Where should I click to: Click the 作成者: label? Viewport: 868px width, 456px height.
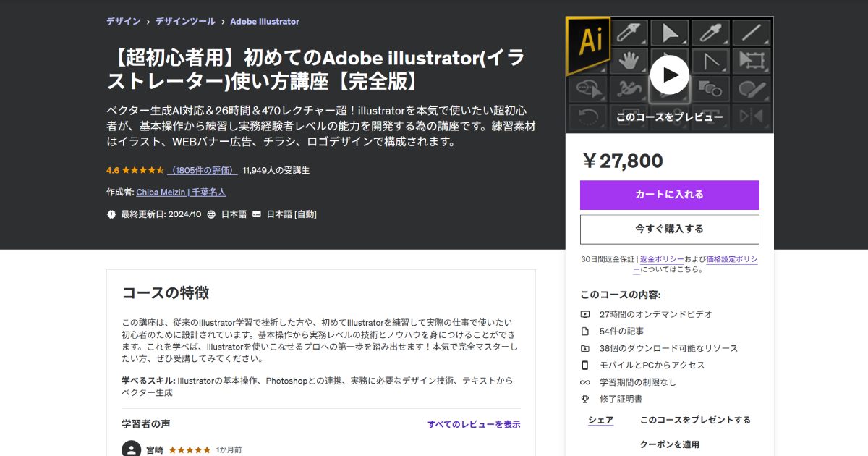pos(120,193)
